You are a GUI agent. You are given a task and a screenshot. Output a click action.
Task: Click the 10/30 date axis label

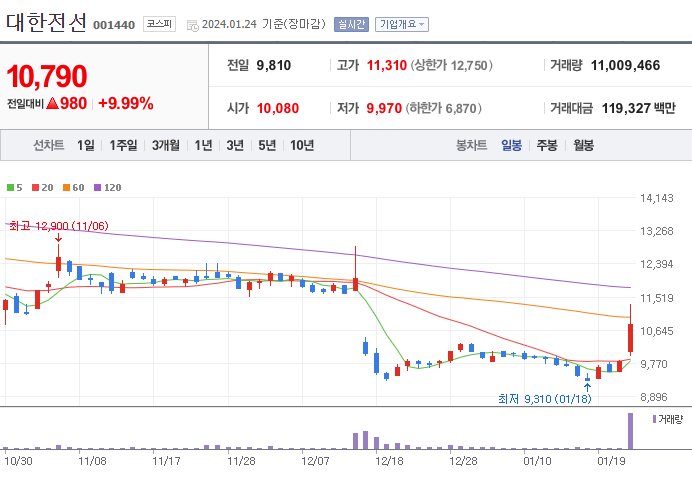(18, 461)
